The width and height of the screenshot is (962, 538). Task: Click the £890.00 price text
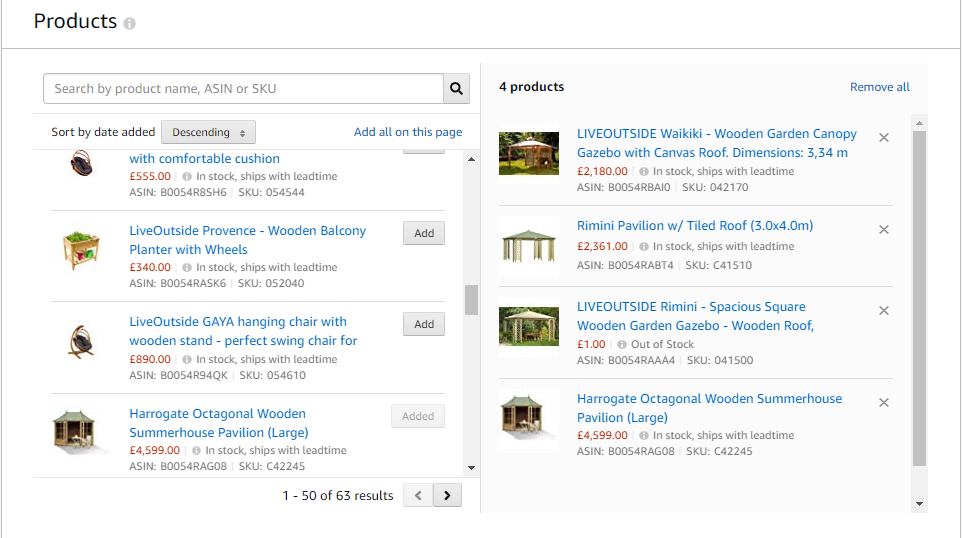[150, 359]
